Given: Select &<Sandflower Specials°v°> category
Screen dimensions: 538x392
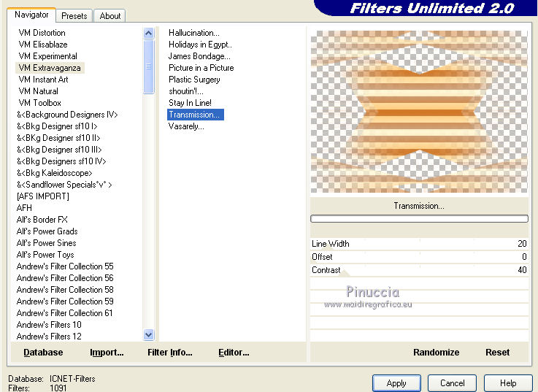Looking at the screenshot, I should pos(64,185).
